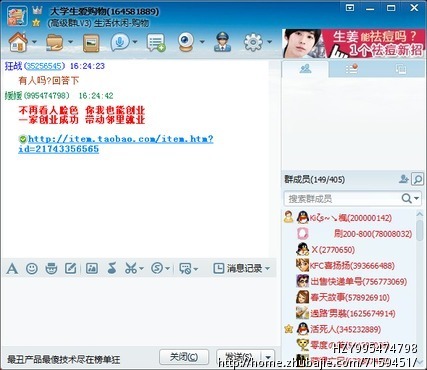Expand the screenshot scissors dropdown arrow

(x=141, y=269)
